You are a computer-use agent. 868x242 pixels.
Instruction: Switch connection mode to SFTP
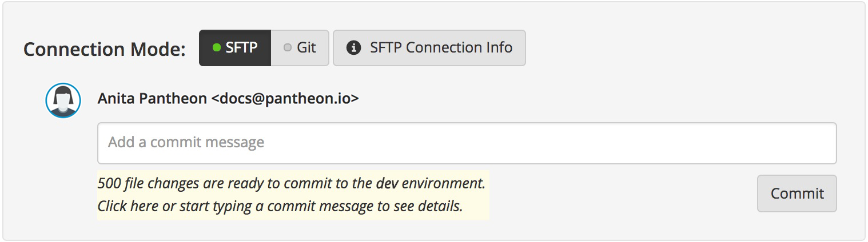tap(235, 48)
